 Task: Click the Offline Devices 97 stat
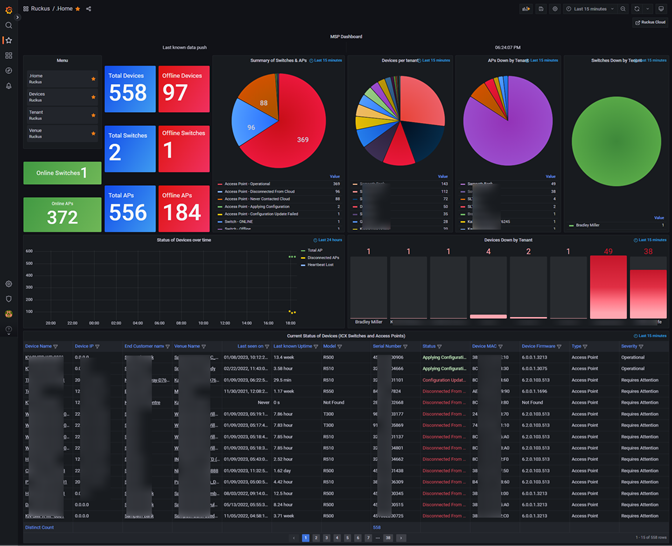(184, 89)
